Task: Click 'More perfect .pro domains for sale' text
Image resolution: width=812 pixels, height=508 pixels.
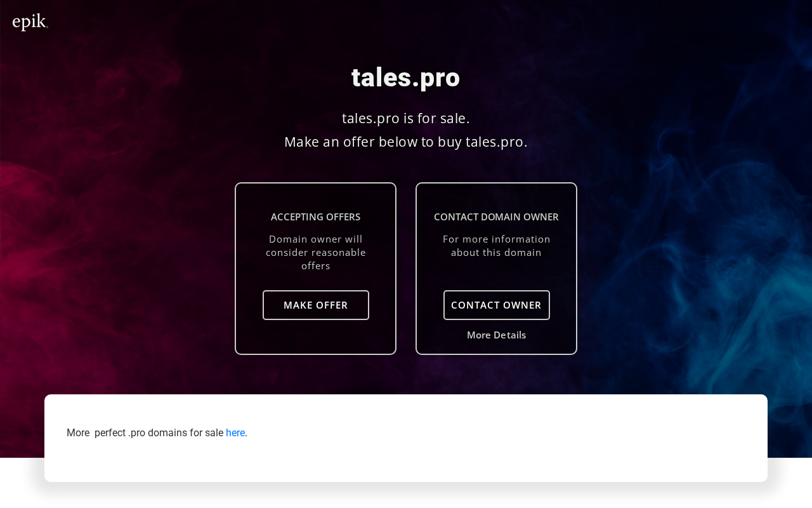Action: (x=145, y=433)
